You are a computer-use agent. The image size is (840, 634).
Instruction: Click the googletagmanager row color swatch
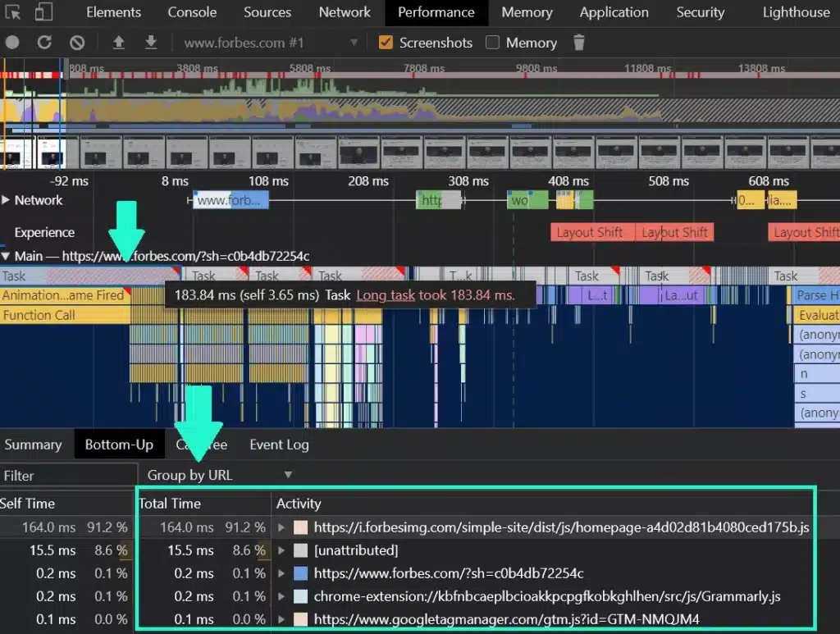tap(300, 619)
